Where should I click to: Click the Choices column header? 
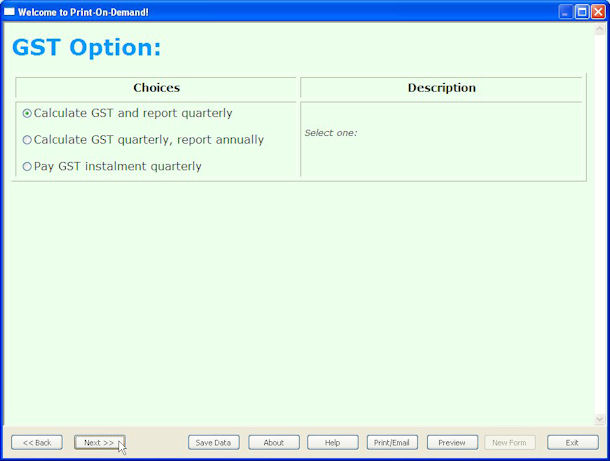[x=156, y=88]
